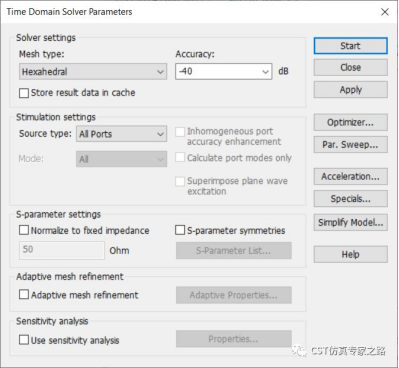Enable S-parameter symmetries checkbox
Screen dimensions: 399x368
click(180, 230)
